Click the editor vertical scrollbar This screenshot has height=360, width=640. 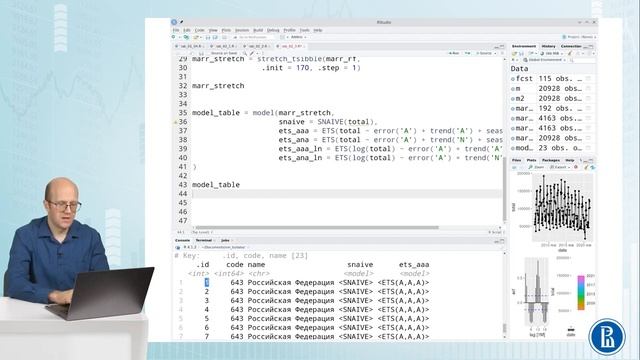click(504, 190)
